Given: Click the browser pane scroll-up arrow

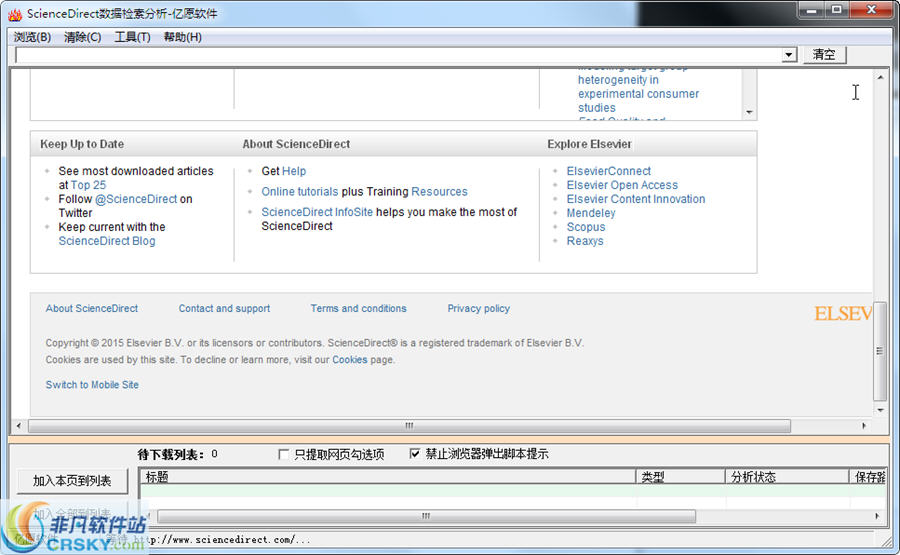Looking at the screenshot, I should click(x=880, y=76).
